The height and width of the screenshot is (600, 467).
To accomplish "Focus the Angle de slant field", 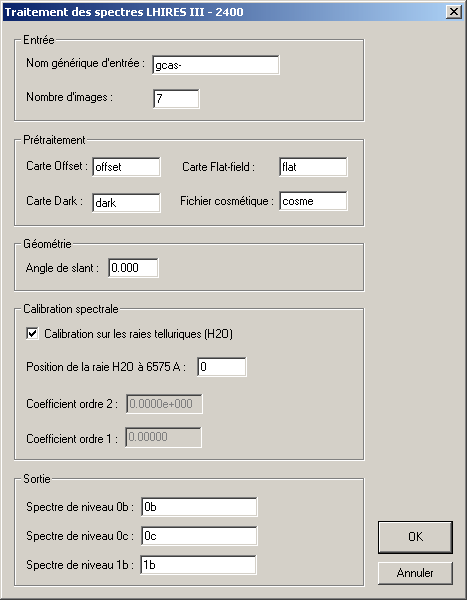I will pos(133,268).
